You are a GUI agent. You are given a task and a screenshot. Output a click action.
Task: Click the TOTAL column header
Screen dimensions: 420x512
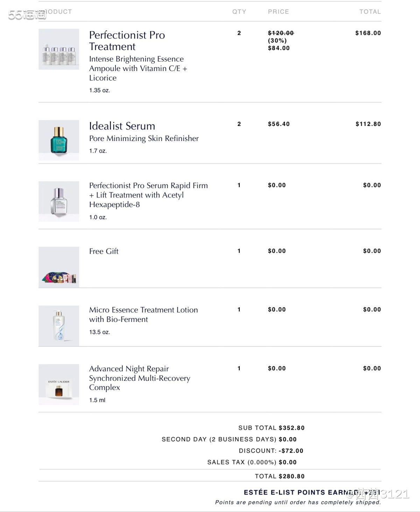pyautogui.click(x=370, y=12)
